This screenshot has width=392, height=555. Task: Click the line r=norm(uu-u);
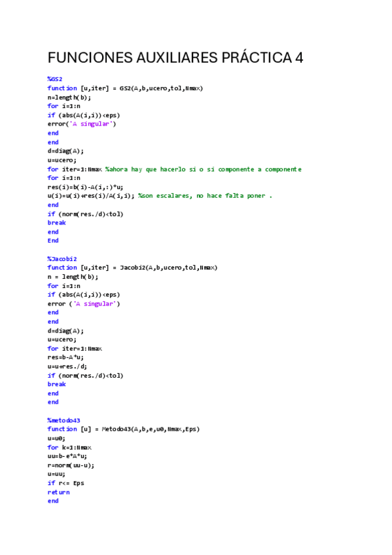(x=71, y=465)
